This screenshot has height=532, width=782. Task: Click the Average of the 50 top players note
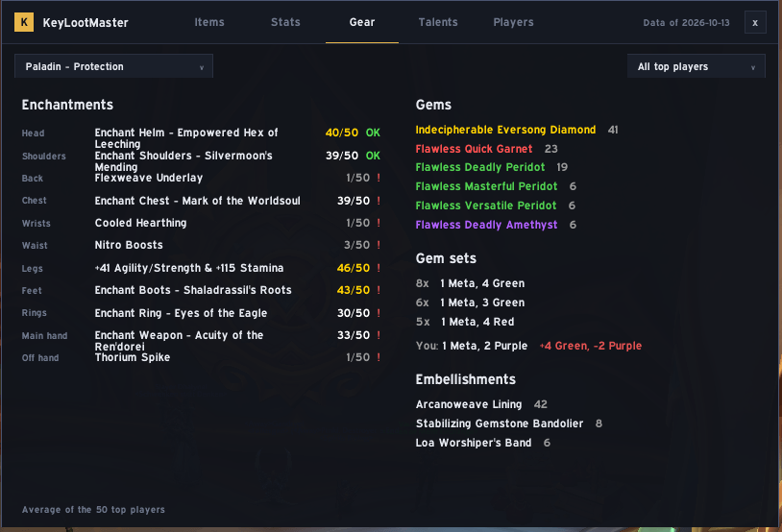click(93, 510)
